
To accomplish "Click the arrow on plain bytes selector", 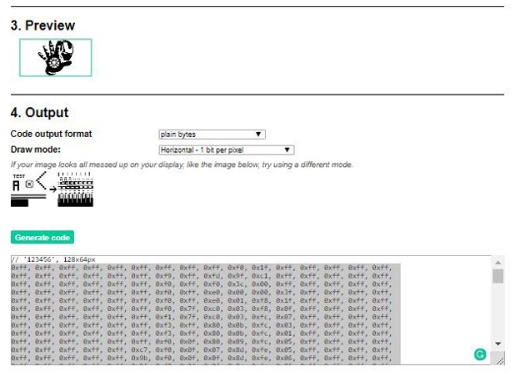I will tap(258, 134).
